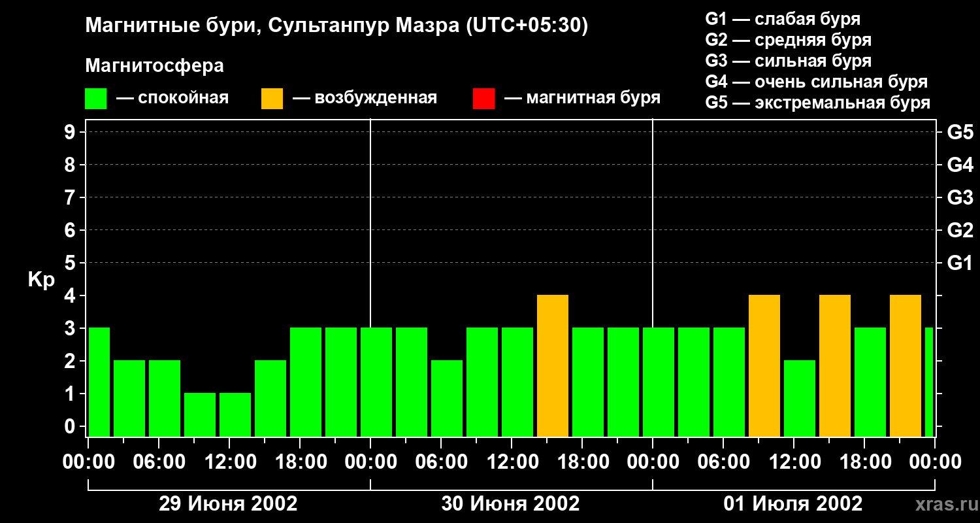980x523 pixels.
Task: Click the 'Kp' axis label
Action: (41, 280)
